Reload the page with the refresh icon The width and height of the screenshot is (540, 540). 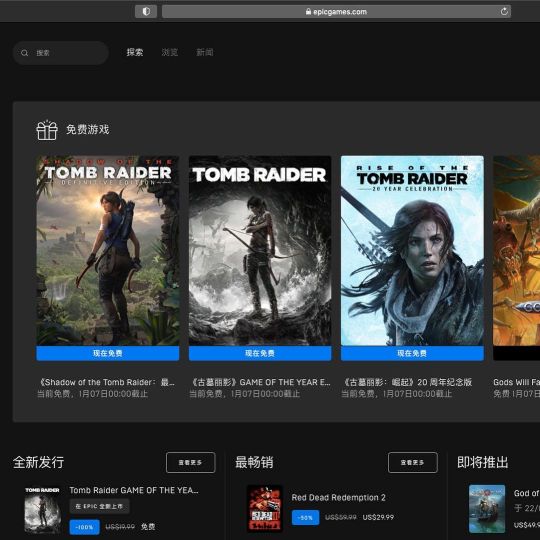click(504, 12)
